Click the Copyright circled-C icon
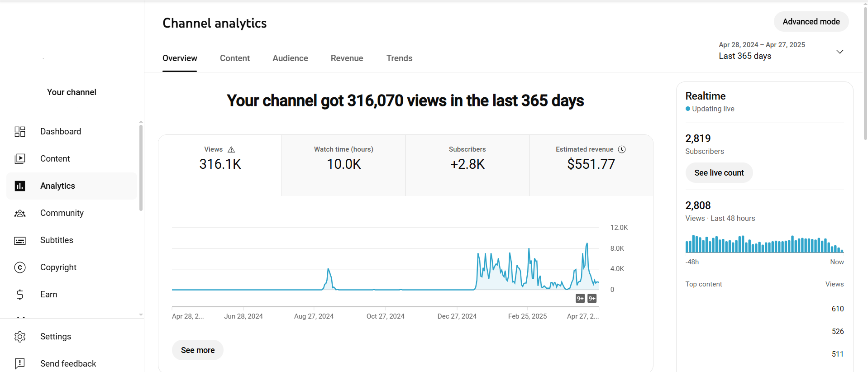The image size is (868, 372). click(20, 267)
